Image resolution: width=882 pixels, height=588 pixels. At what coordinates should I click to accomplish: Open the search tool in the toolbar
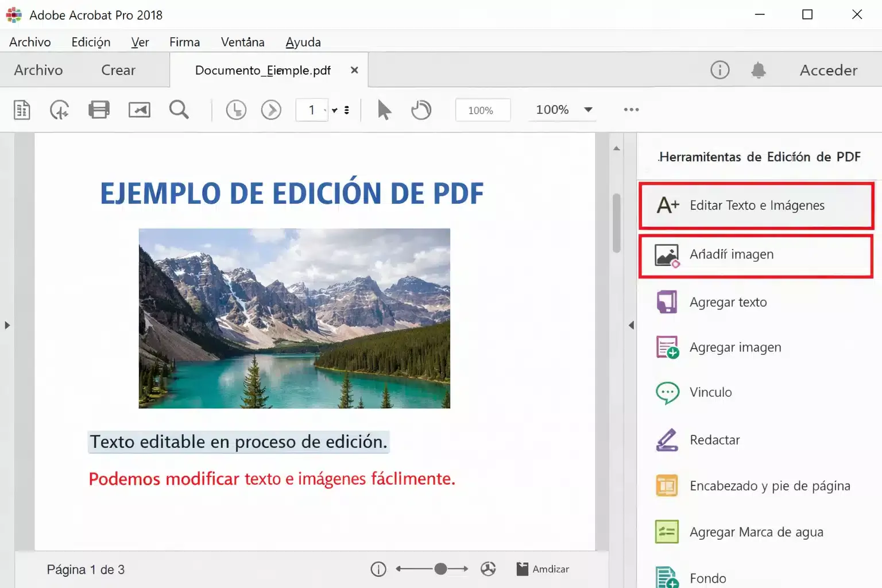tap(179, 110)
